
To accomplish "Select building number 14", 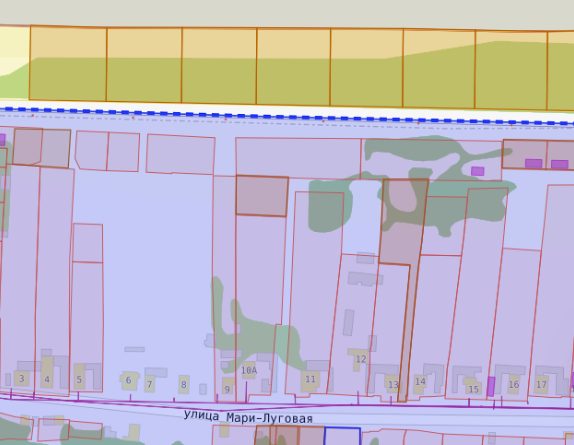I will [x=420, y=382].
